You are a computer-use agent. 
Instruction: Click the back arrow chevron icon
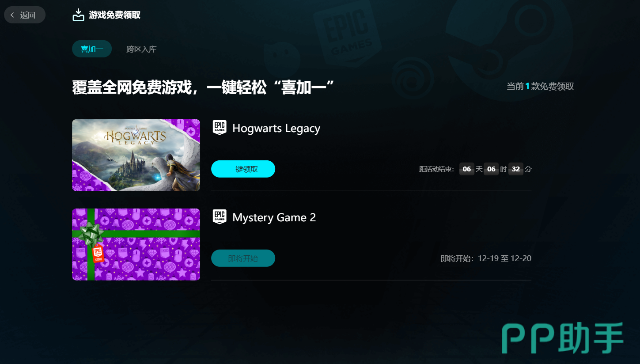(12, 15)
